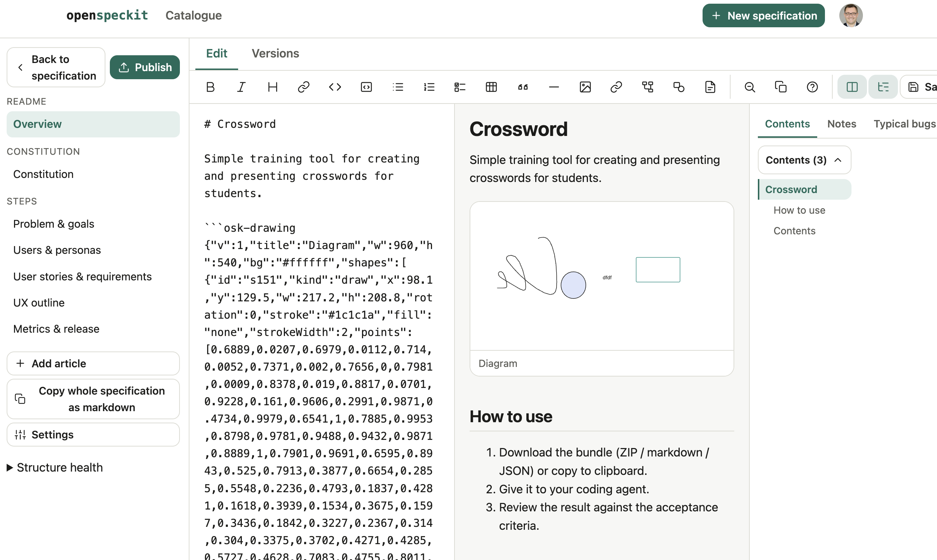Click the zoom out magnifier icon

[750, 87]
